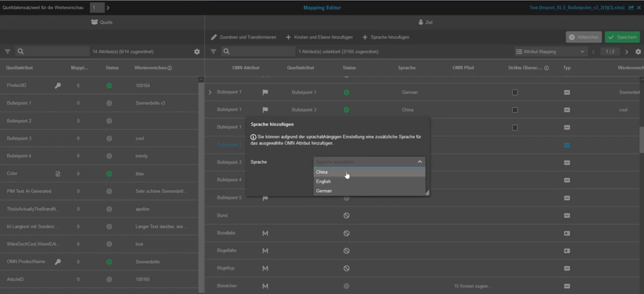Image resolution: width=644 pixels, height=294 pixels.
Task: Choose English in the language dropdown
Action: (x=323, y=181)
